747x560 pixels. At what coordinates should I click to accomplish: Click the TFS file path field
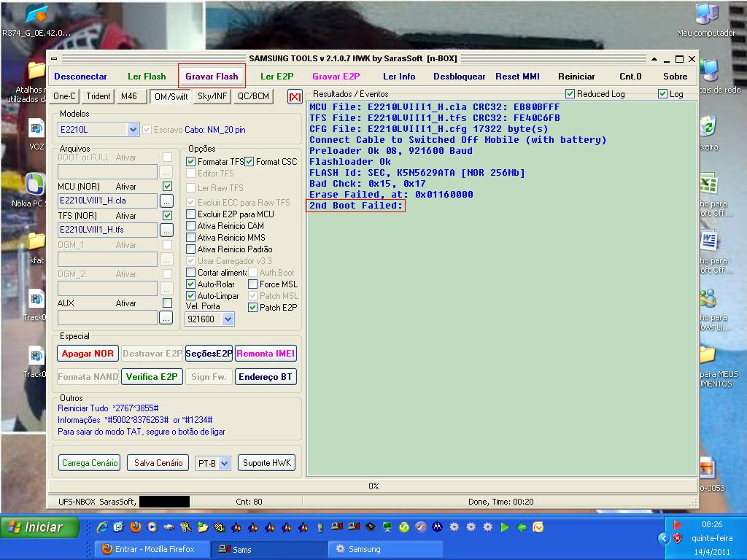(x=108, y=230)
